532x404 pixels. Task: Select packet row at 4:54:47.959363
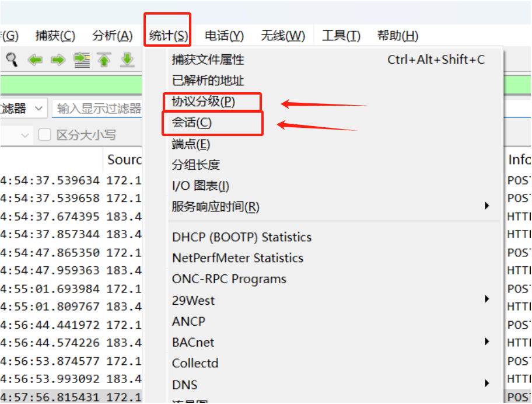pos(71,270)
